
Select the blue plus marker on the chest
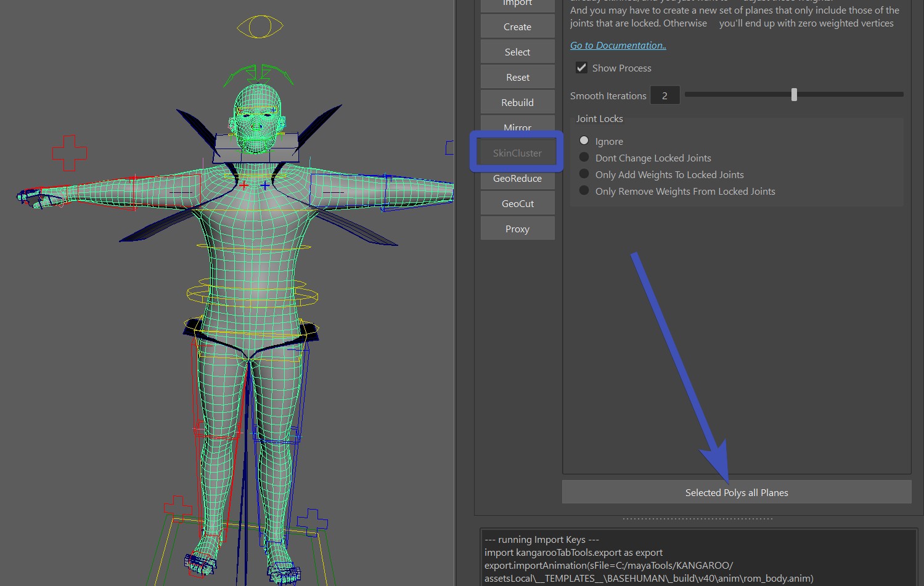click(x=264, y=185)
